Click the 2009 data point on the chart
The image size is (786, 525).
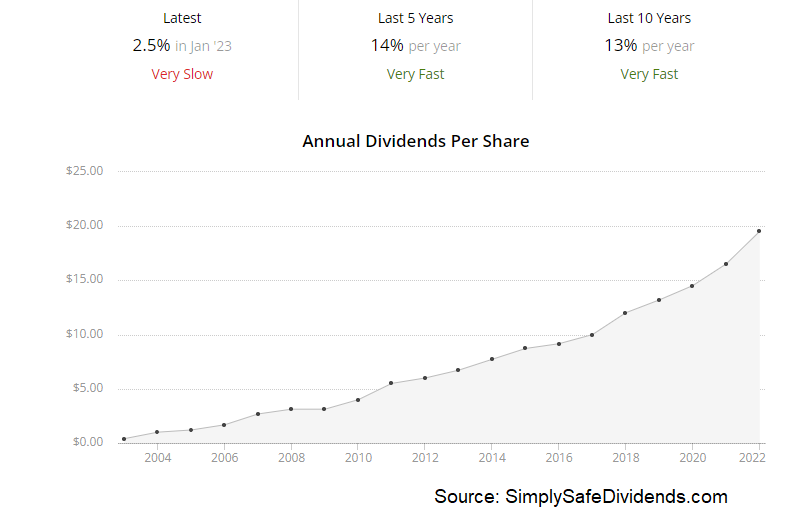coord(324,409)
